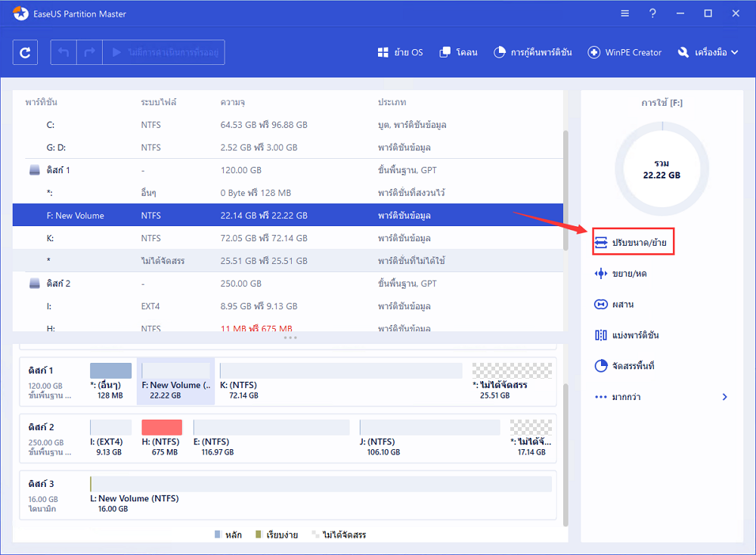The image size is (756, 555).
Task: Select unallocated 17.14 GB block on Disk 2
Action: tap(531, 439)
